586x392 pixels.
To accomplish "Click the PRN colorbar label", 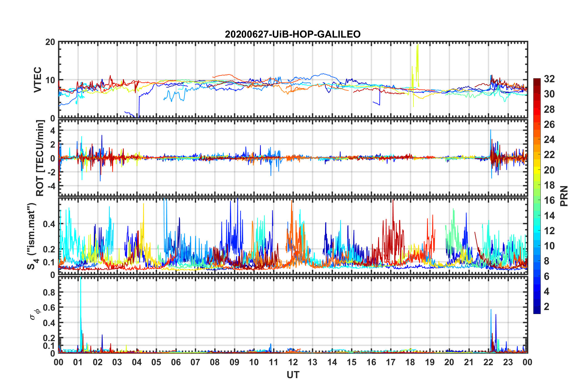I will pyautogui.click(x=564, y=196).
